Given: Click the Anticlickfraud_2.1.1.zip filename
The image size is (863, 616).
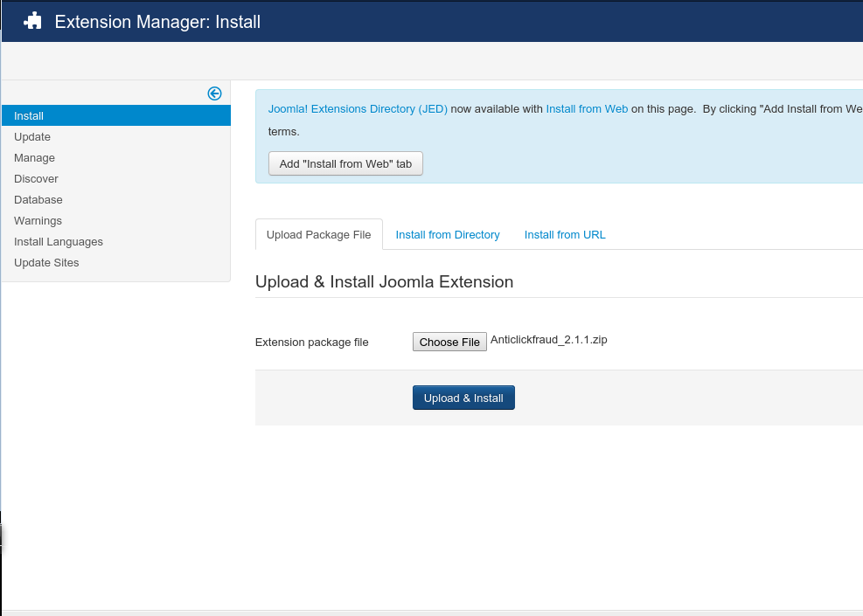Looking at the screenshot, I should coord(549,341).
